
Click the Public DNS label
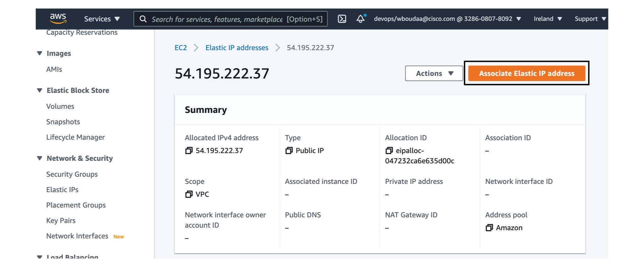point(303,215)
